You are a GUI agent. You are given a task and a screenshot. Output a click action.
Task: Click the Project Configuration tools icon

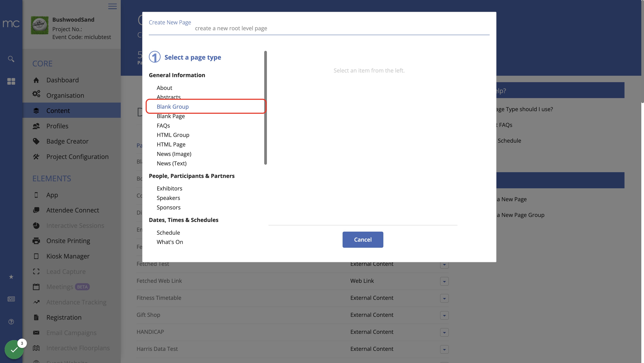(36, 157)
